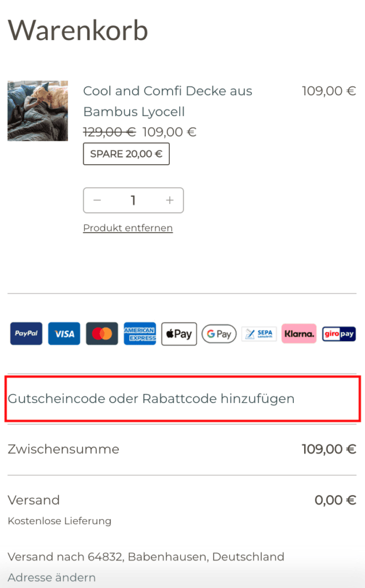Image resolution: width=365 pixels, height=588 pixels.
Task: Select the Apple Pay icon
Action: [179, 334]
